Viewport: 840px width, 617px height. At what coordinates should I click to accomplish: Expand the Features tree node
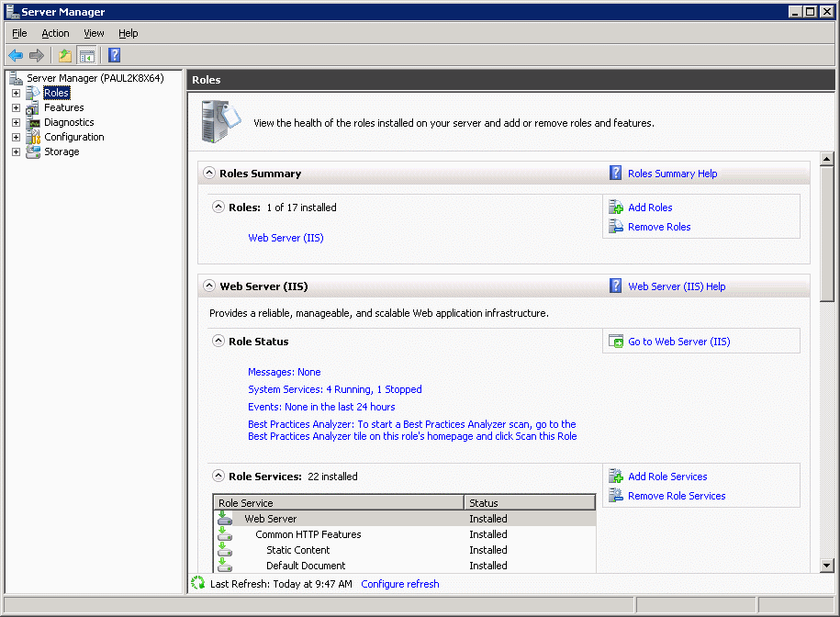click(x=17, y=107)
